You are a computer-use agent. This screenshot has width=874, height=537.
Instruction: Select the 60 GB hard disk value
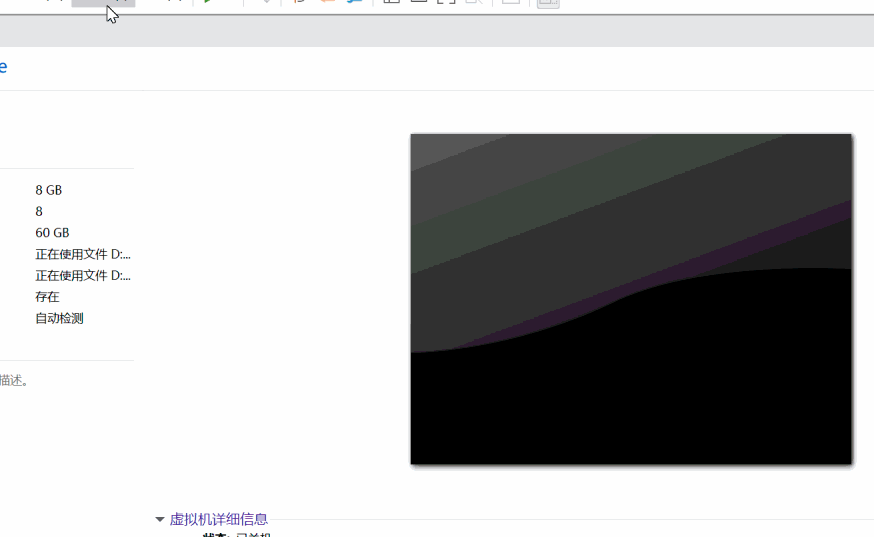tap(52, 233)
